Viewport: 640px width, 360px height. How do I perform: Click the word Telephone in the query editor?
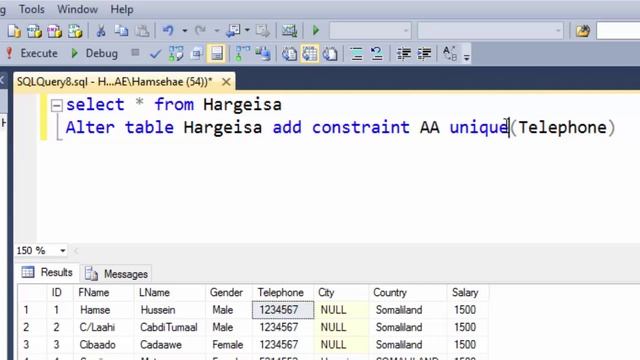pos(562,127)
